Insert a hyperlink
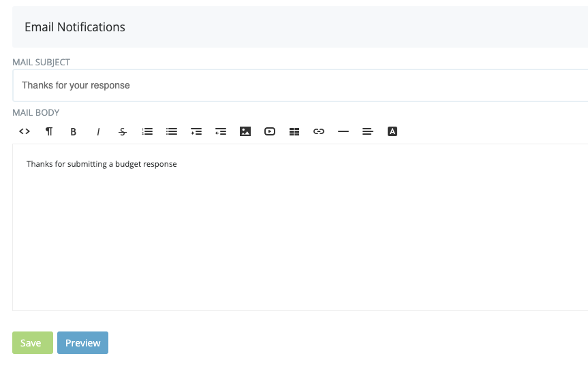 [319, 131]
